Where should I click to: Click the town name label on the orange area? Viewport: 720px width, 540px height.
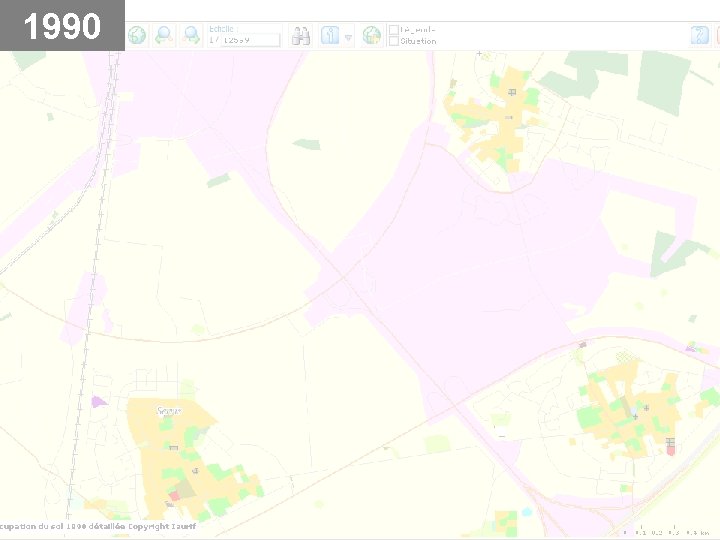(169, 411)
